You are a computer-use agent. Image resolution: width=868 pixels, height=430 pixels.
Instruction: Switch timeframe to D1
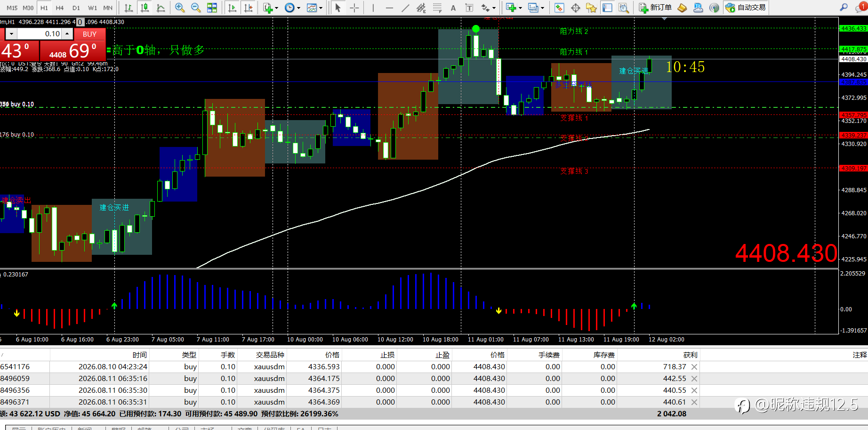76,8
